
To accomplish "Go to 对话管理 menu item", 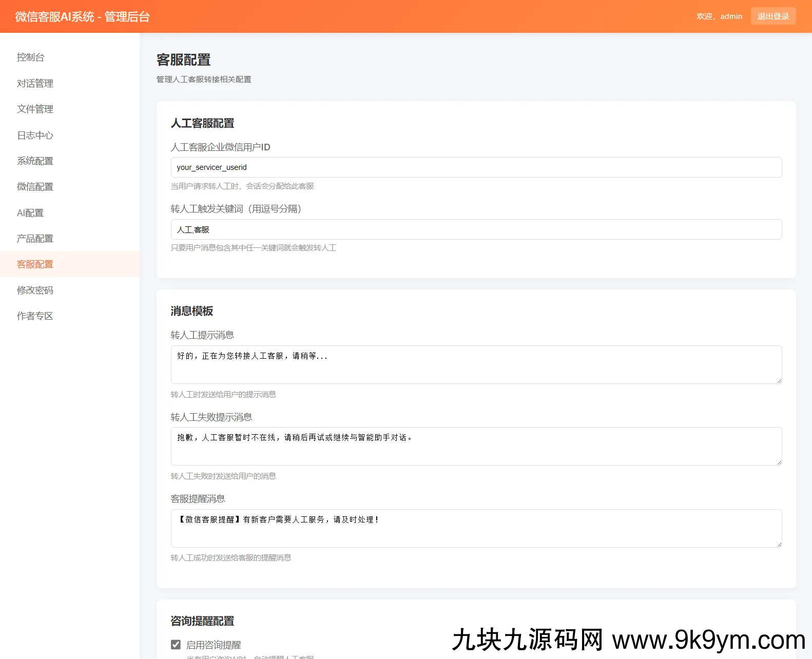I will click(x=35, y=83).
